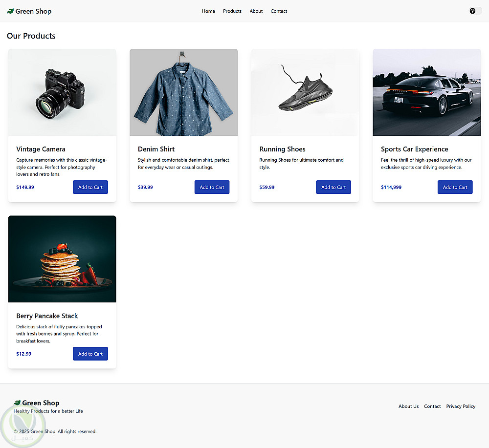Add the Denim Shirt to cart
489x448 pixels.
(212, 187)
